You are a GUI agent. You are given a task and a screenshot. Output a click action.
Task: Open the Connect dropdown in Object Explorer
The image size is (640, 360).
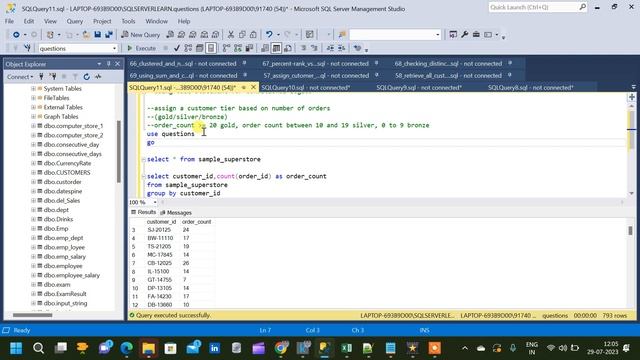point(19,77)
